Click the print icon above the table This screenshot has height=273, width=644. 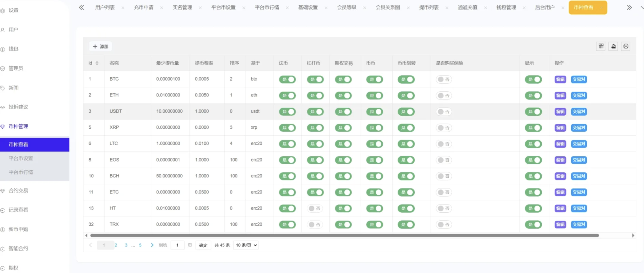[626, 46]
